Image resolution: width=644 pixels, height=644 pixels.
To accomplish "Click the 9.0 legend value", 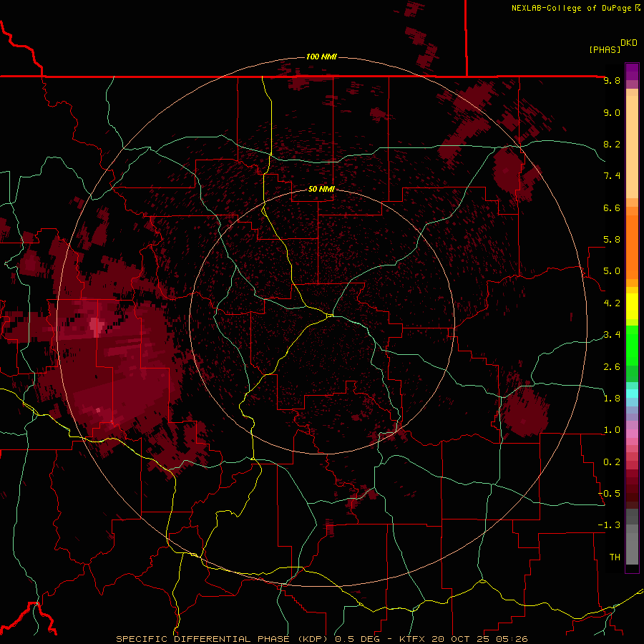I will click(x=612, y=112).
